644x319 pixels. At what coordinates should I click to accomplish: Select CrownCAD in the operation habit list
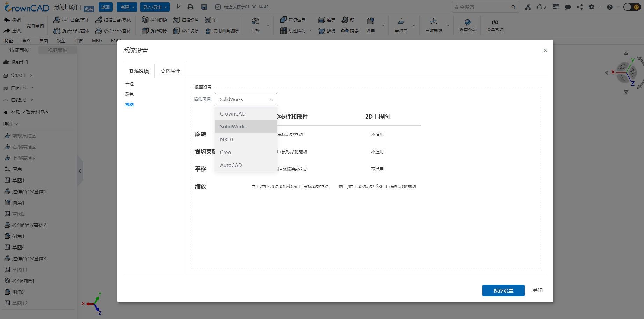click(x=246, y=114)
